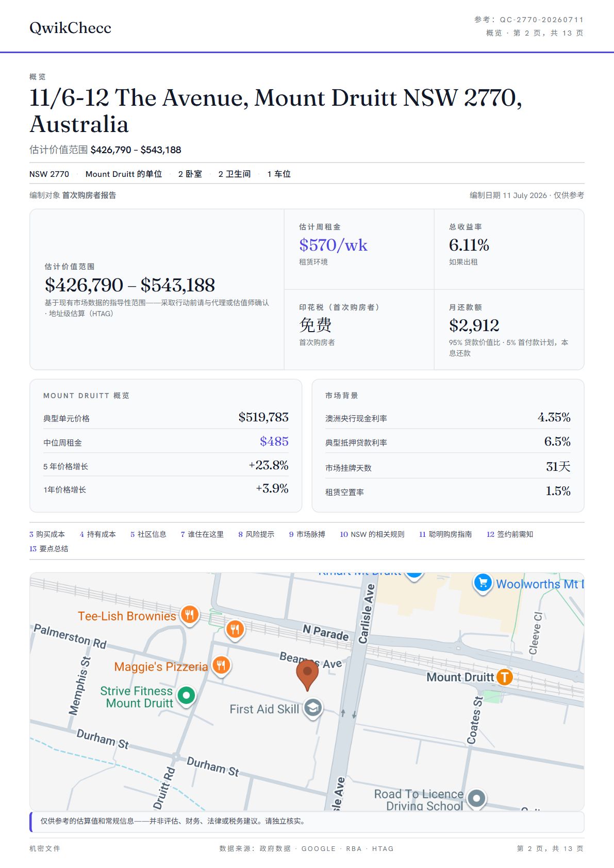Click the N Parade street label
Screen dimensions: 614x868
click(x=325, y=632)
